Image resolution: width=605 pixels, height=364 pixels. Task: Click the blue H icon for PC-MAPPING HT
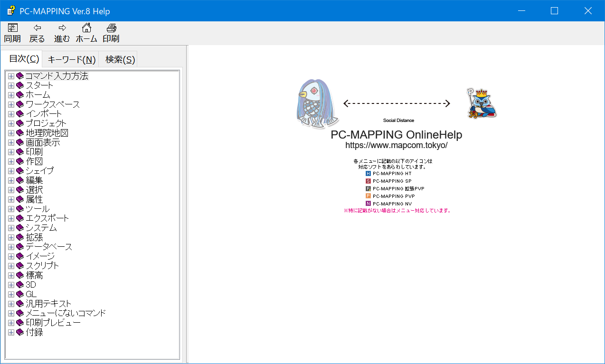368,174
